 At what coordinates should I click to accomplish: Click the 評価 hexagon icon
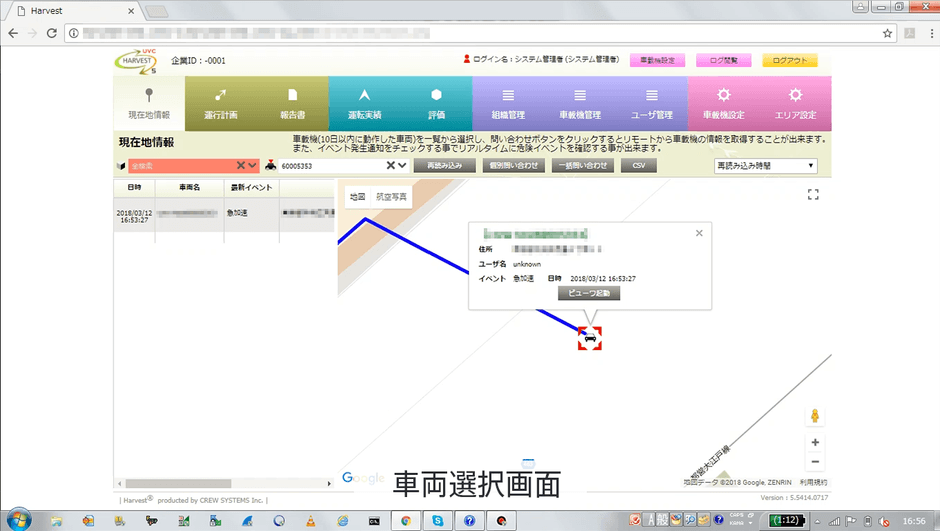(436, 95)
